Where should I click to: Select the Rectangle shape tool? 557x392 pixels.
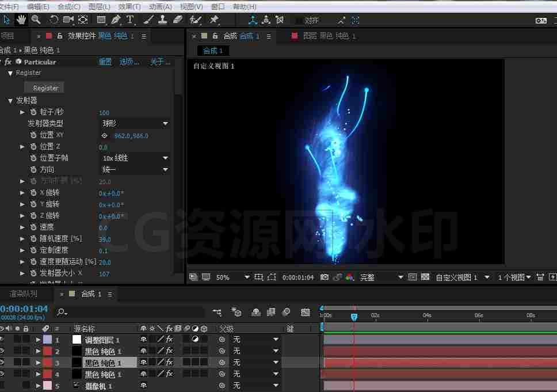pyautogui.click(x=101, y=20)
